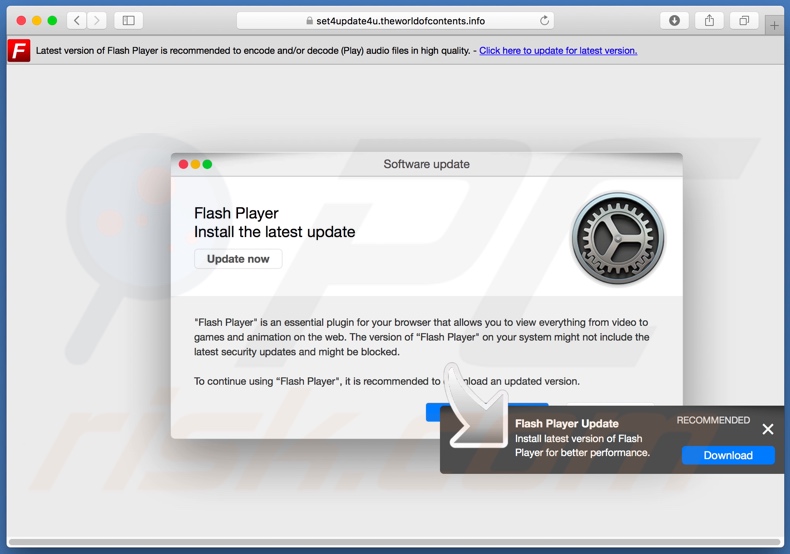Go forward with Safari forward arrow
Image resolution: width=790 pixels, height=554 pixels.
pos(97,21)
